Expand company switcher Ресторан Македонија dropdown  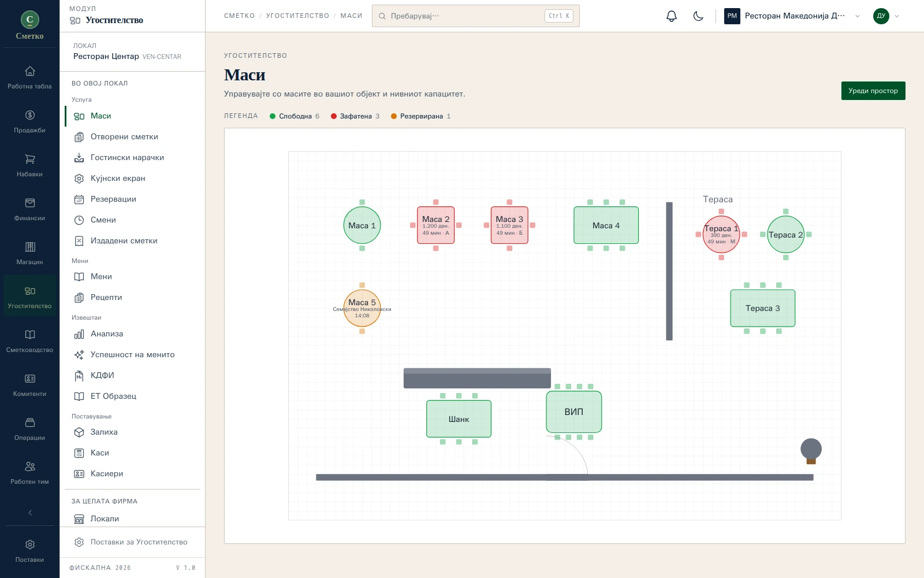tap(792, 16)
